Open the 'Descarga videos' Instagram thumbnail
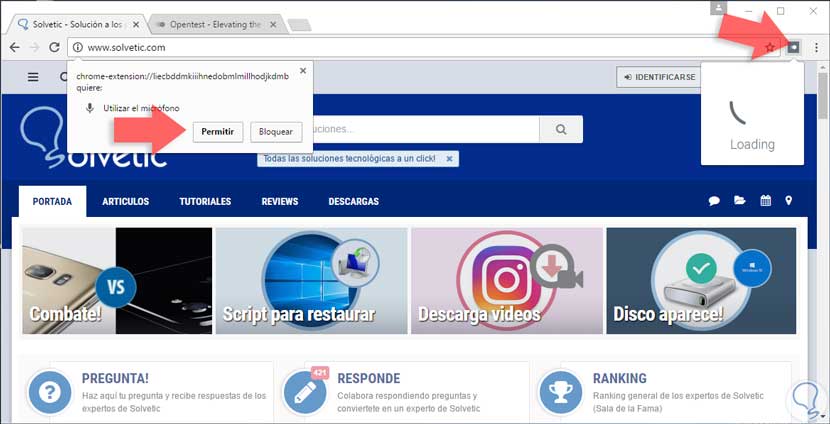 (507, 281)
